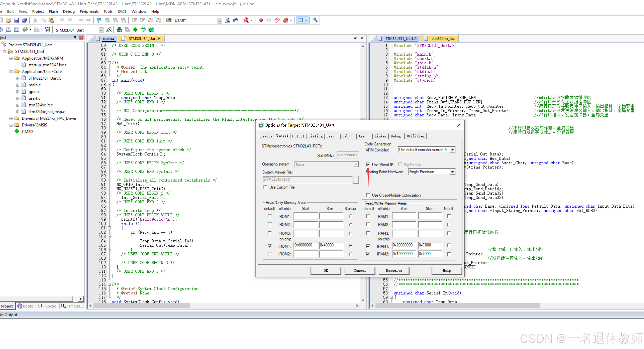Click the Defaults button

394,271
